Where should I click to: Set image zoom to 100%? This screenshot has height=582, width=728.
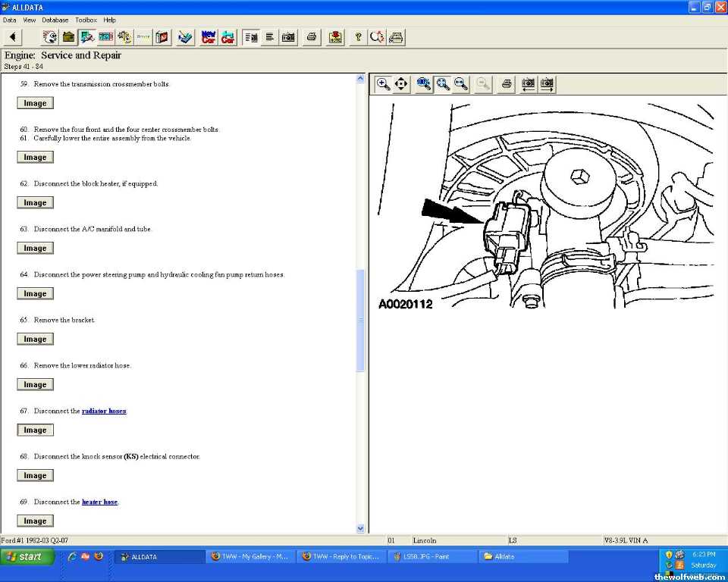(x=424, y=84)
